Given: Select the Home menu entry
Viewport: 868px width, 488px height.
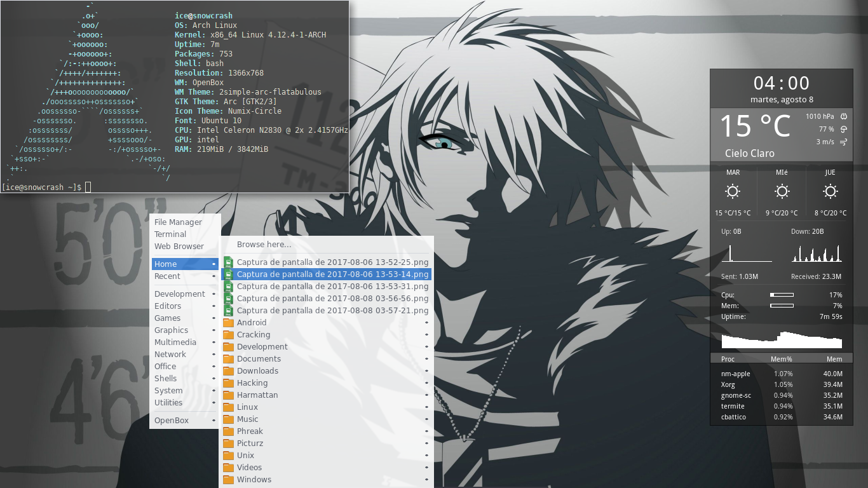Looking at the screenshot, I should [185, 264].
